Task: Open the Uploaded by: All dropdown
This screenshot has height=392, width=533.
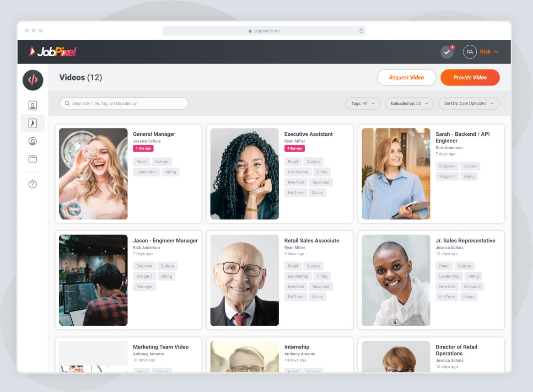Action: pyautogui.click(x=409, y=103)
